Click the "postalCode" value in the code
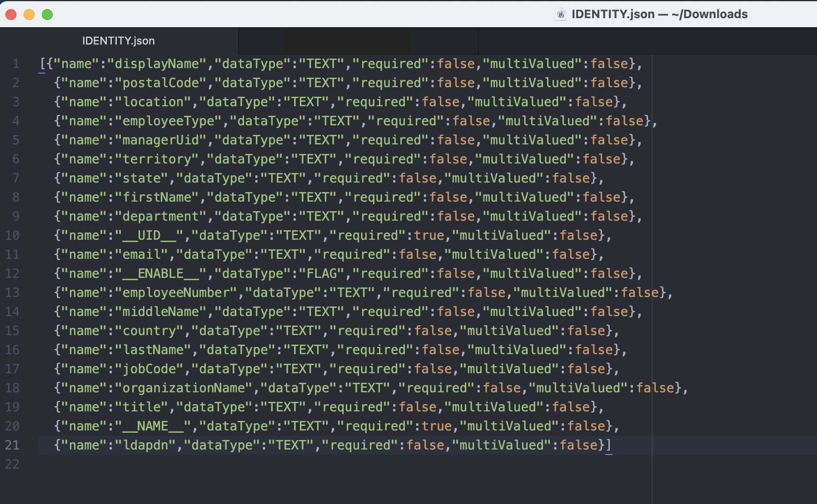817x504 pixels. click(x=161, y=83)
